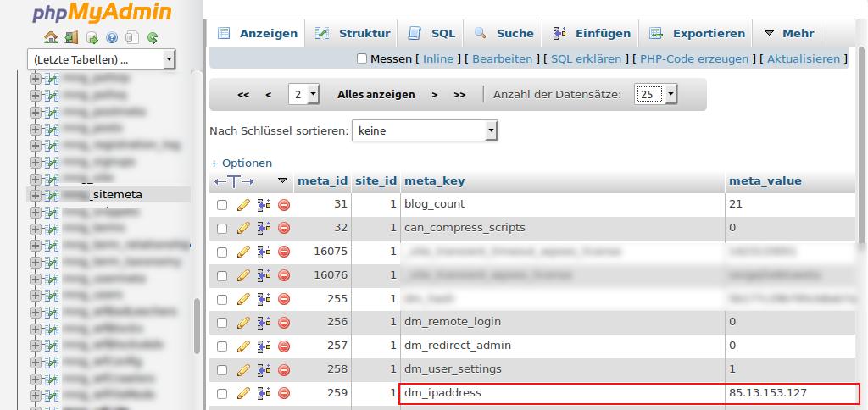868x410 pixels.
Task: Click copy icon for dm_remote_login row
Action: (264, 322)
